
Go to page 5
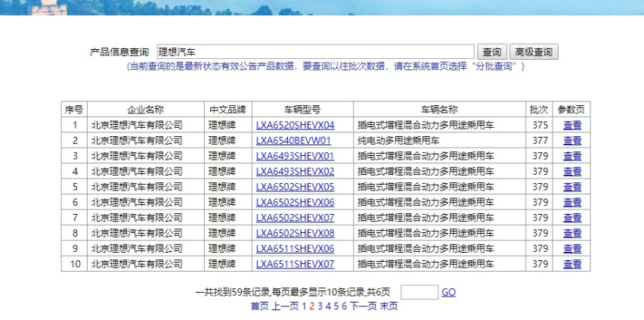(x=336, y=306)
